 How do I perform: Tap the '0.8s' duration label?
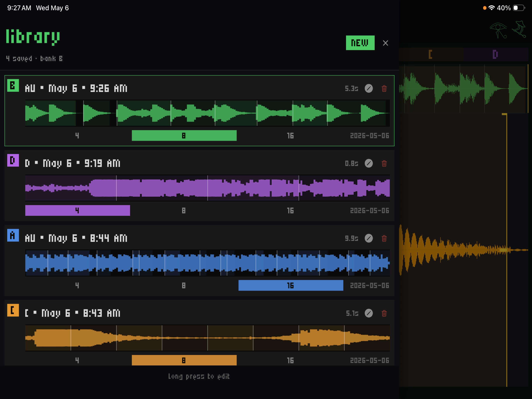click(351, 163)
